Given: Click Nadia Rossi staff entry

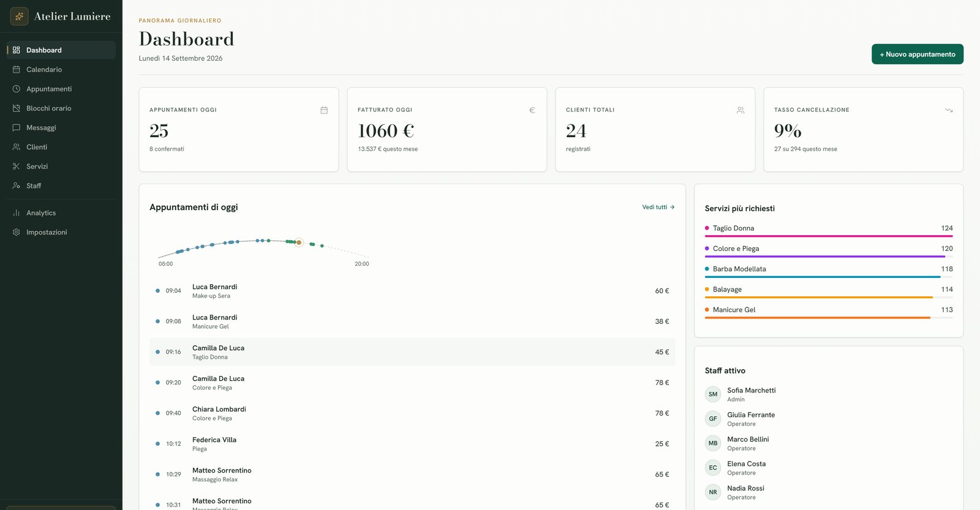Looking at the screenshot, I should tap(829, 492).
